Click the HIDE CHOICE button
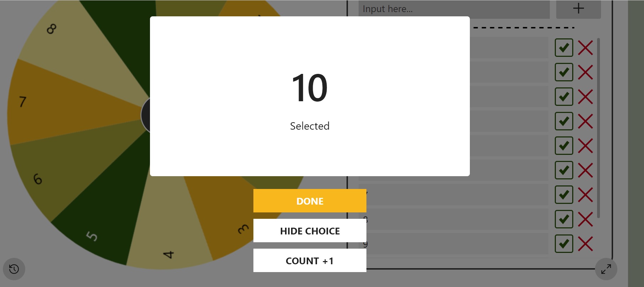Viewport: 644px width, 287px height. 310,231
